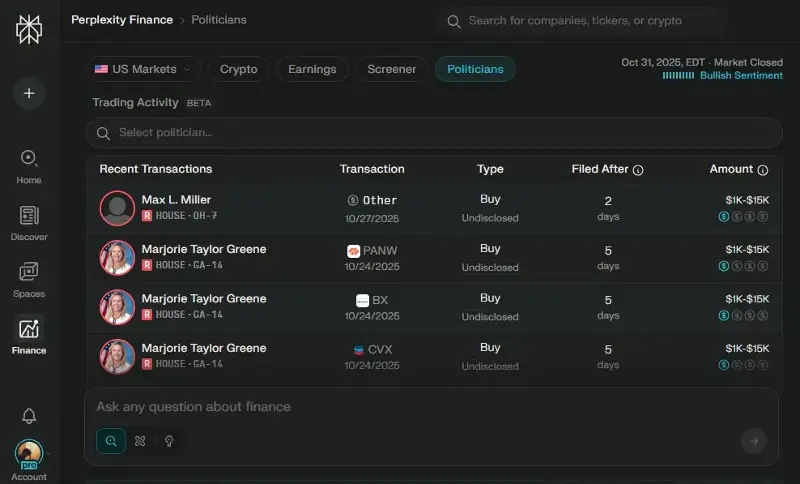Select search mode icon in ask box

click(111, 441)
